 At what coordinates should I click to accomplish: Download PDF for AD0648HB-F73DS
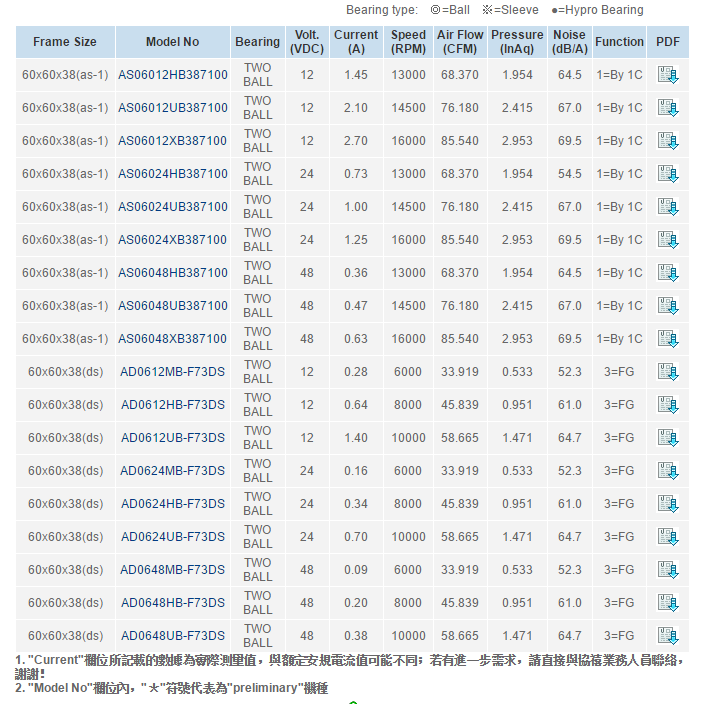tap(668, 603)
